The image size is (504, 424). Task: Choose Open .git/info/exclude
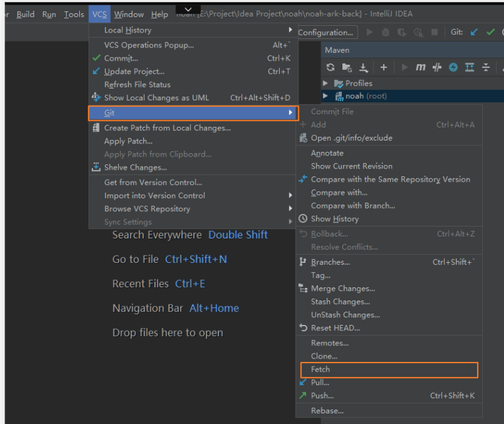(389, 138)
